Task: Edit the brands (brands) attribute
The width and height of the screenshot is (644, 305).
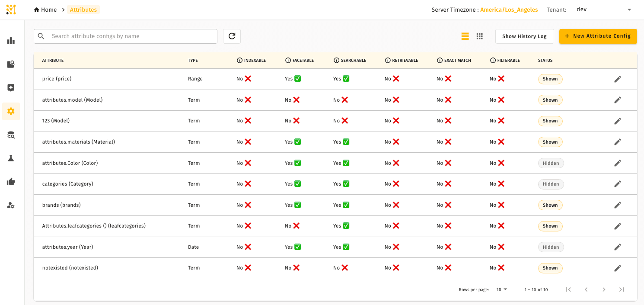Action: pyautogui.click(x=618, y=205)
